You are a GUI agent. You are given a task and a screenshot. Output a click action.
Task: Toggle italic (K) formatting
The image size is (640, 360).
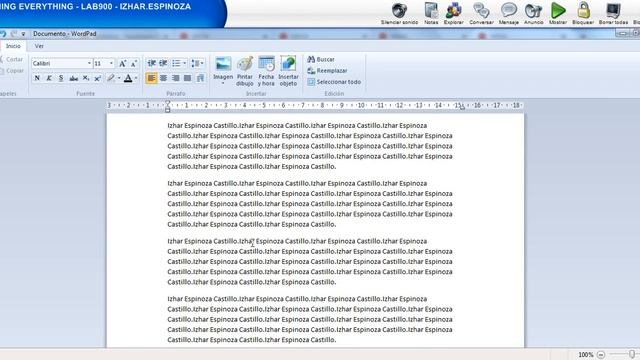49,78
